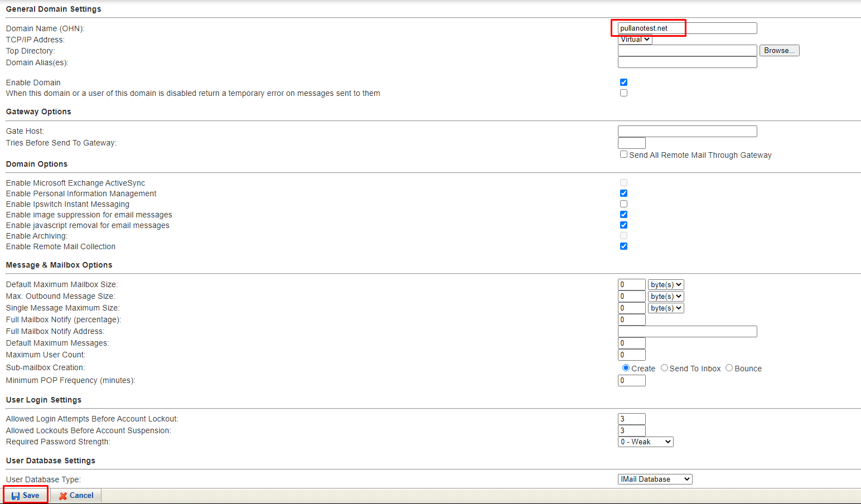Toggle the Enable Domain checkbox
861x504 pixels.
pyautogui.click(x=623, y=83)
